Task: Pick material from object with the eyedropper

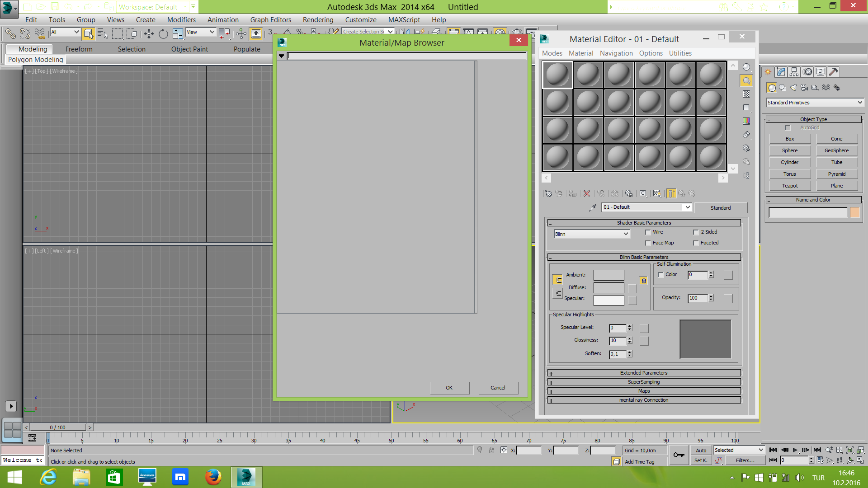Action: [x=592, y=207]
